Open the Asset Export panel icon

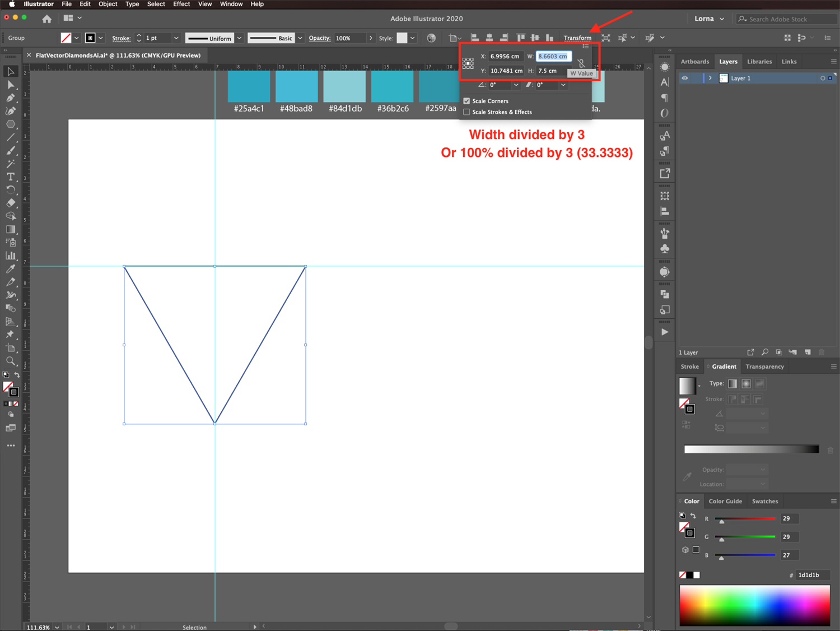(x=665, y=174)
